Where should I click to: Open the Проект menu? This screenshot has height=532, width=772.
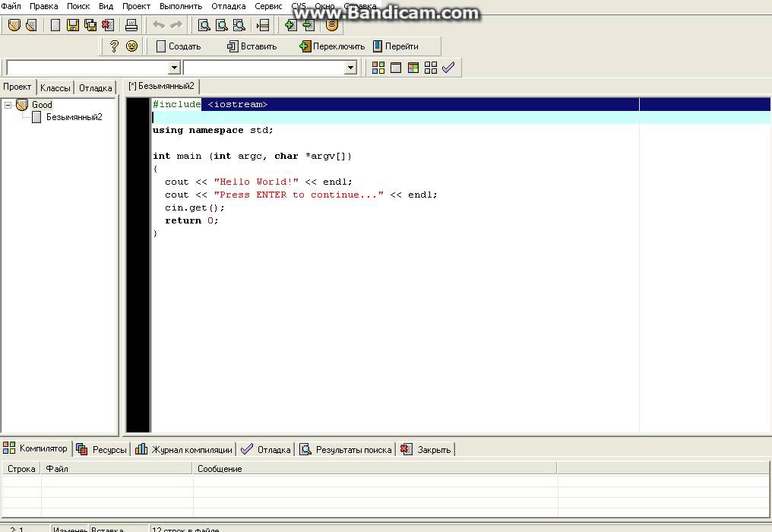coord(136,6)
